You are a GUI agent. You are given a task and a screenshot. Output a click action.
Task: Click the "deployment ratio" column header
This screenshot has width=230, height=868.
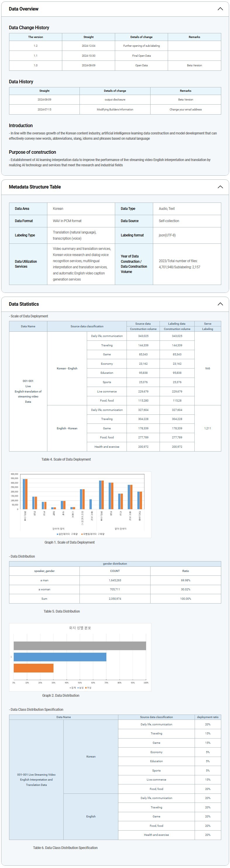(x=207, y=717)
